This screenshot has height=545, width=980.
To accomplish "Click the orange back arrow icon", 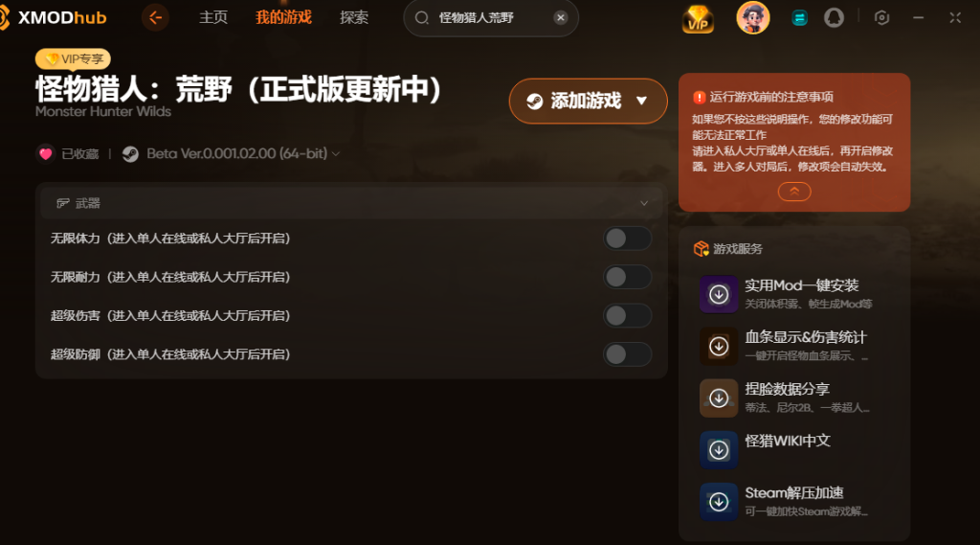I will pos(155,17).
